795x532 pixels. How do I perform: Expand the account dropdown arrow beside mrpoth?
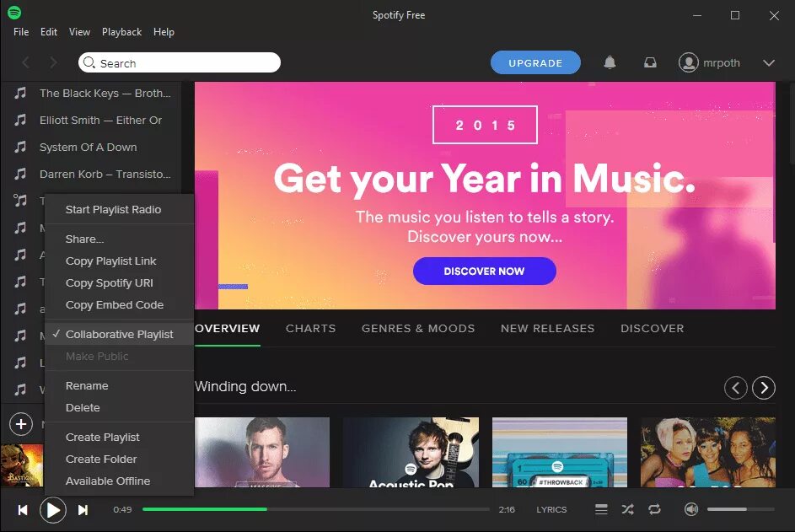(x=769, y=63)
